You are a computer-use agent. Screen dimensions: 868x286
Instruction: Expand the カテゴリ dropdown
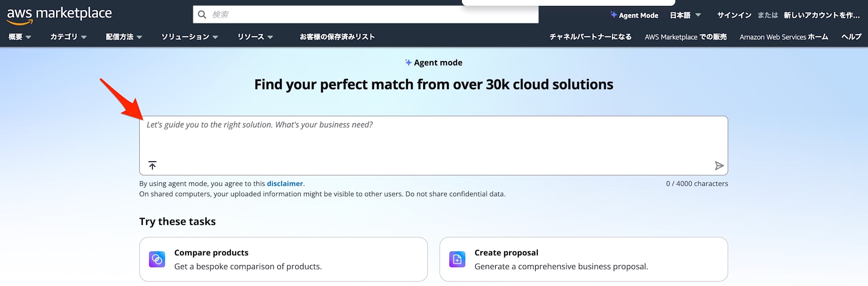[68, 37]
